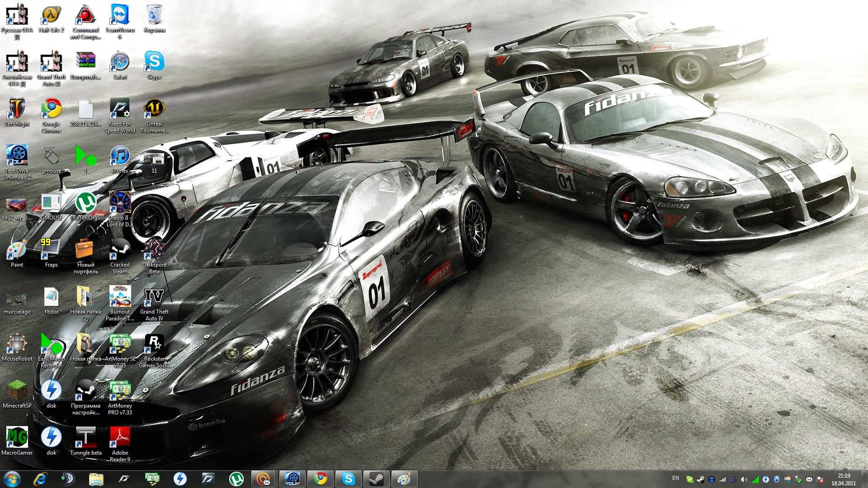Open the 208.115.224 text file

(85, 113)
